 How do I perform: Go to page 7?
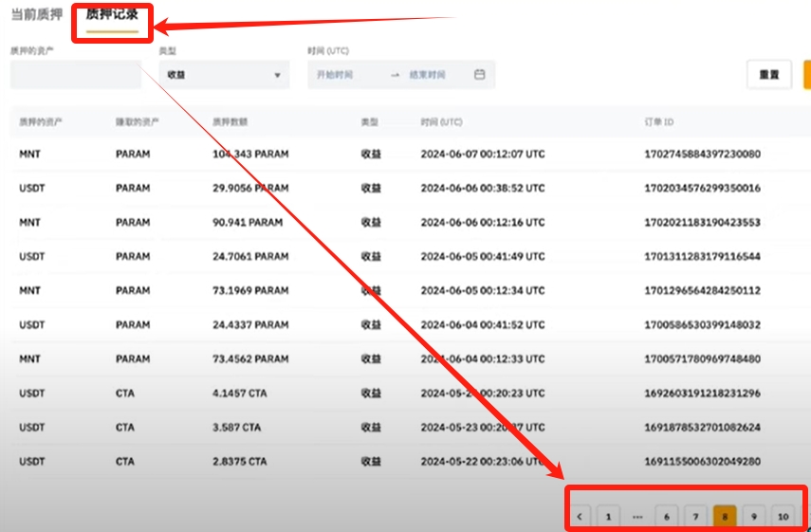(x=695, y=517)
